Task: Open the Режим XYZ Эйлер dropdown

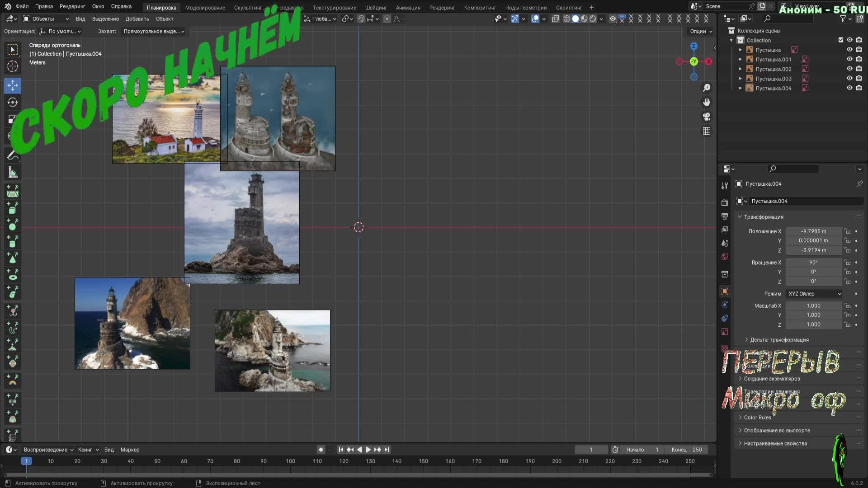Action: click(x=814, y=294)
